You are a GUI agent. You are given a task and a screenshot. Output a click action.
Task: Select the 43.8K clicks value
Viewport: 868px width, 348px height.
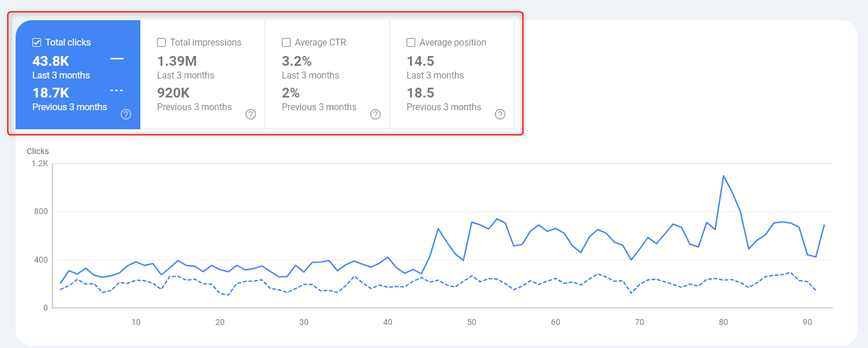tap(51, 61)
